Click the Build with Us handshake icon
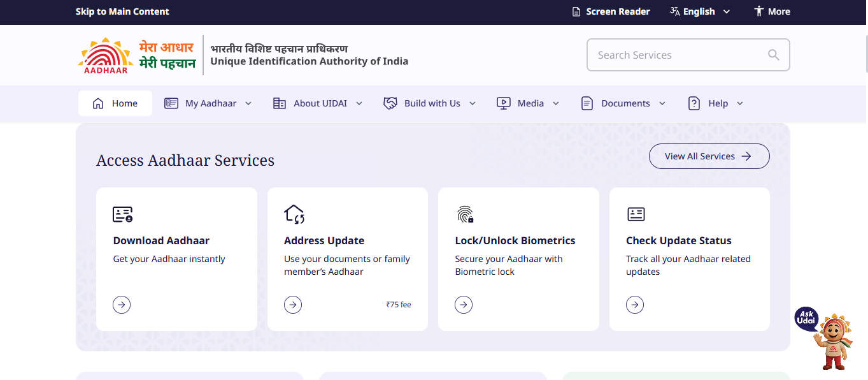Image resolution: width=868 pixels, height=380 pixels. pyautogui.click(x=390, y=103)
